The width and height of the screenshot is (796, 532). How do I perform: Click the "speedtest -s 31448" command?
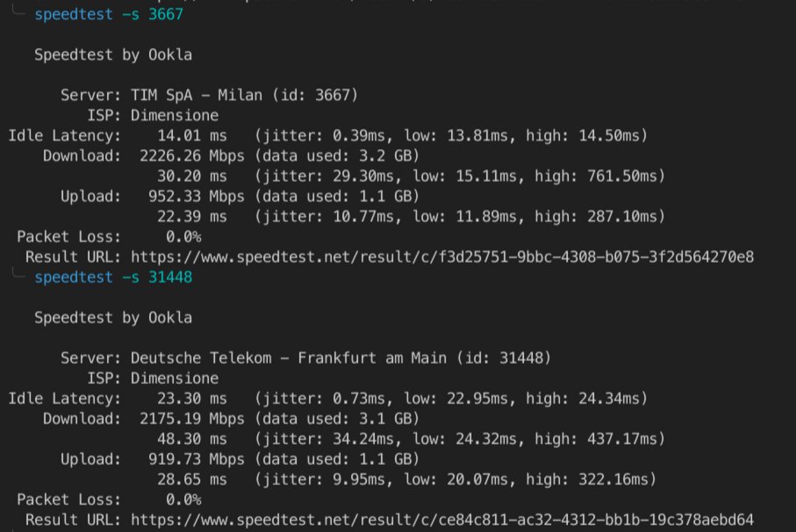point(114,277)
